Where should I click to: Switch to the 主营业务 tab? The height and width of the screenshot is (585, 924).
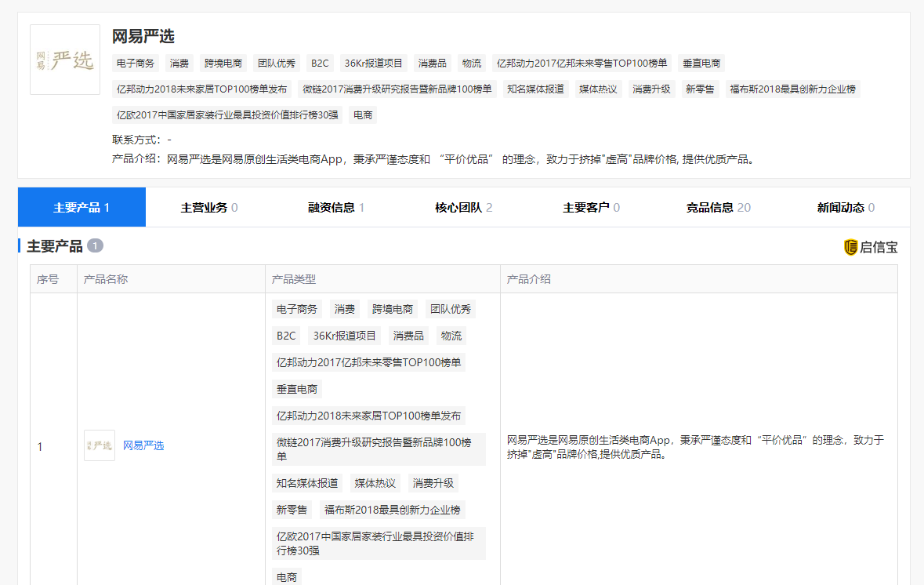(209, 207)
